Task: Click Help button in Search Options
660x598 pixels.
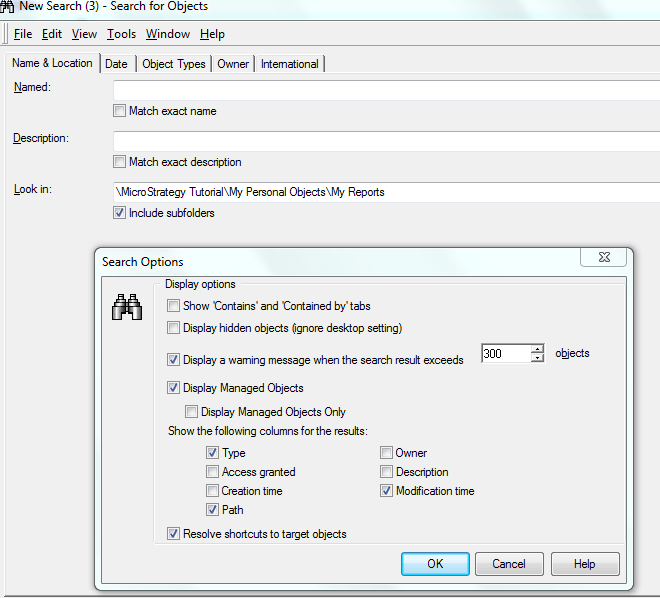Action: [x=585, y=564]
